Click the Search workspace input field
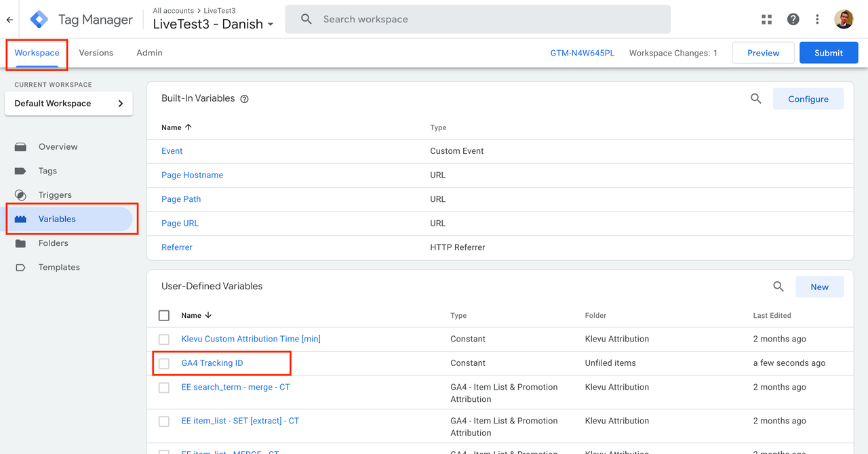 coord(478,20)
